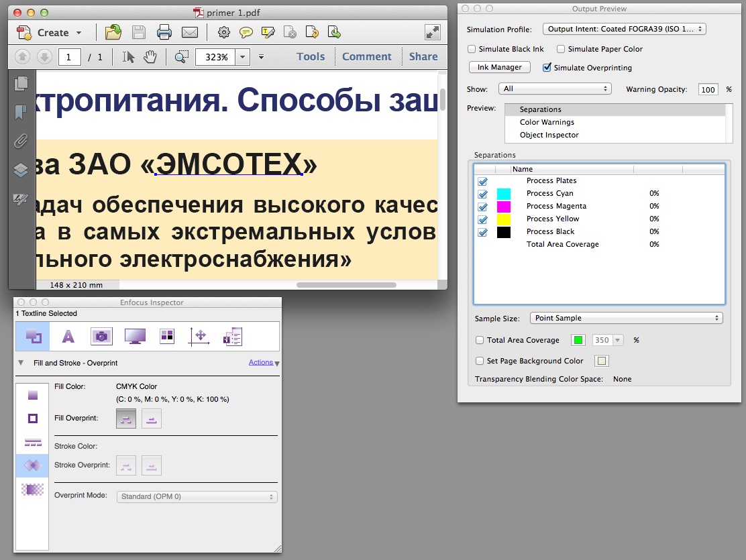This screenshot has height=560, width=746.
Task: Click the Print icon in Acrobat toolbar
Action: [x=164, y=32]
